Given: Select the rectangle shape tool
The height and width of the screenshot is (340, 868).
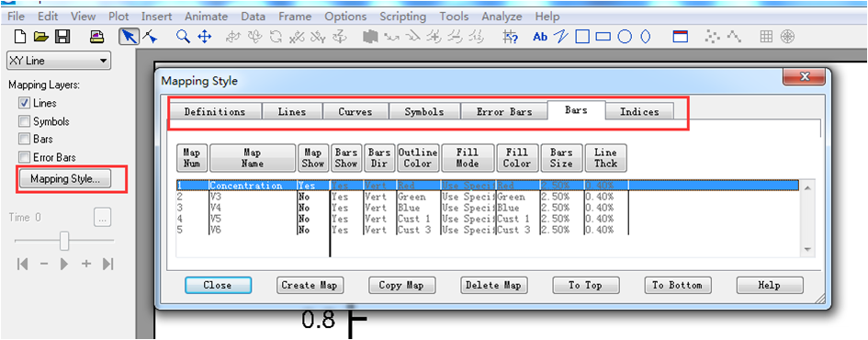Looking at the screenshot, I should [603, 37].
